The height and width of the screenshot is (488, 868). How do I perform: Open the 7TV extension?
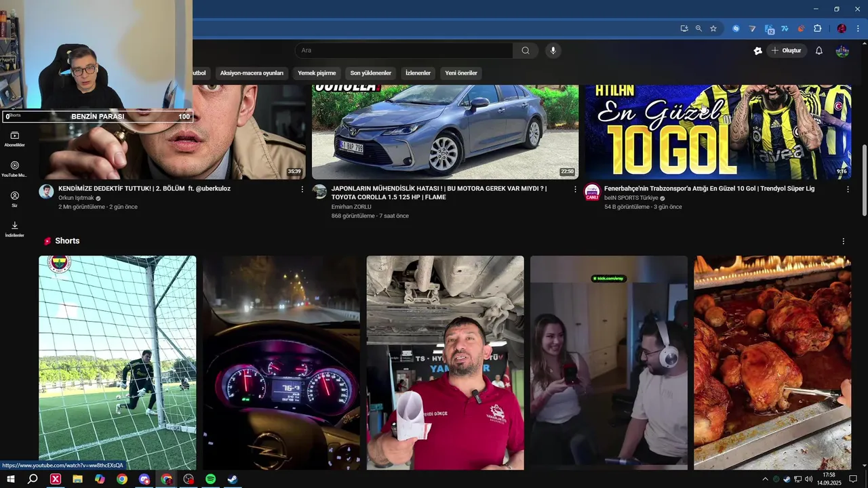(785, 28)
